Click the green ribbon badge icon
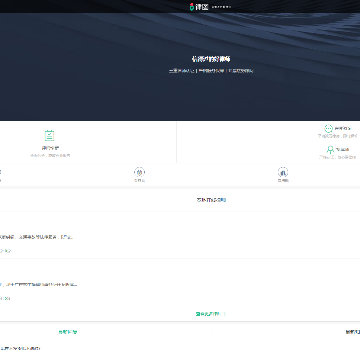The width and height of the screenshot is (360, 360). [x=330, y=150]
